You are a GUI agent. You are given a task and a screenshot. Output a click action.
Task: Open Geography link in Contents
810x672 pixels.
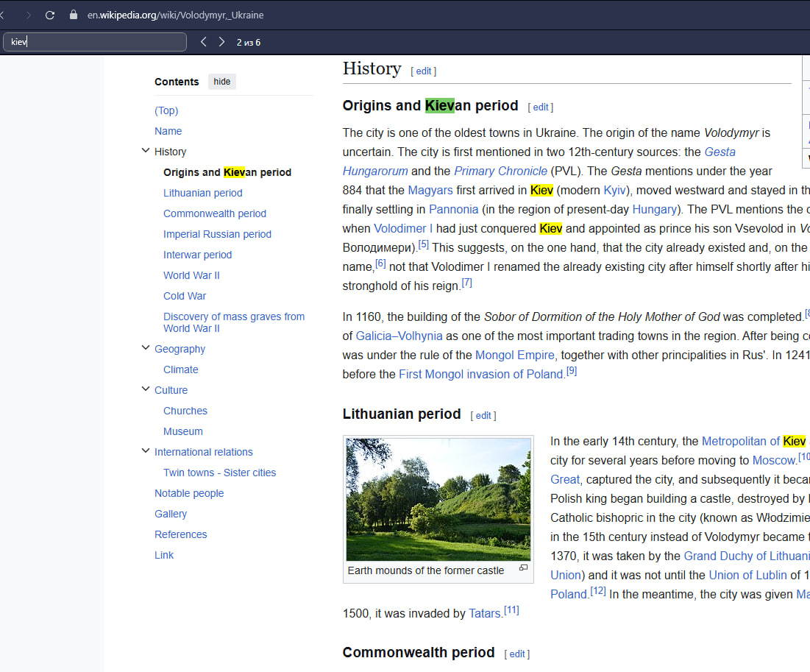(180, 350)
